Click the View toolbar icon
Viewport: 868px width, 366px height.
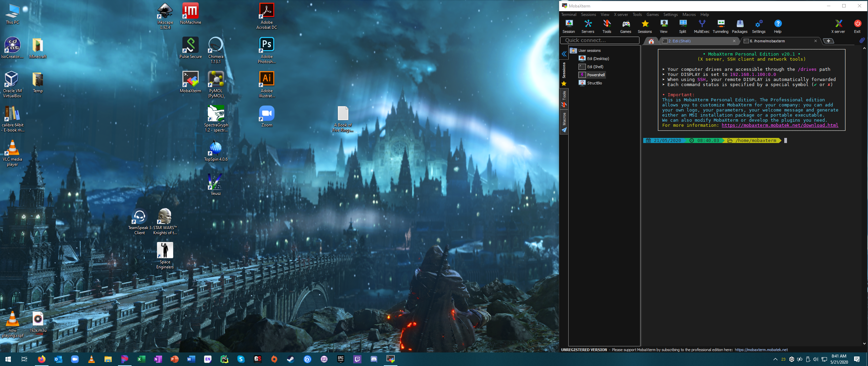click(664, 26)
